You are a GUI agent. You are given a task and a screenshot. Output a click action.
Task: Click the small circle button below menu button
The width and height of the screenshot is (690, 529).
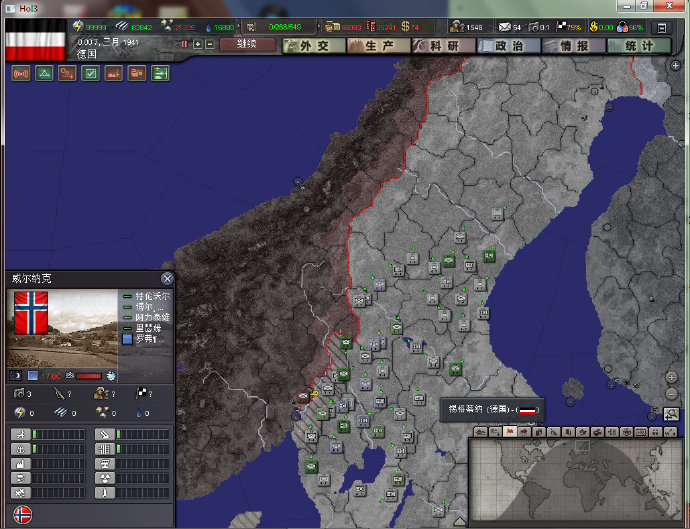tap(675, 66)
